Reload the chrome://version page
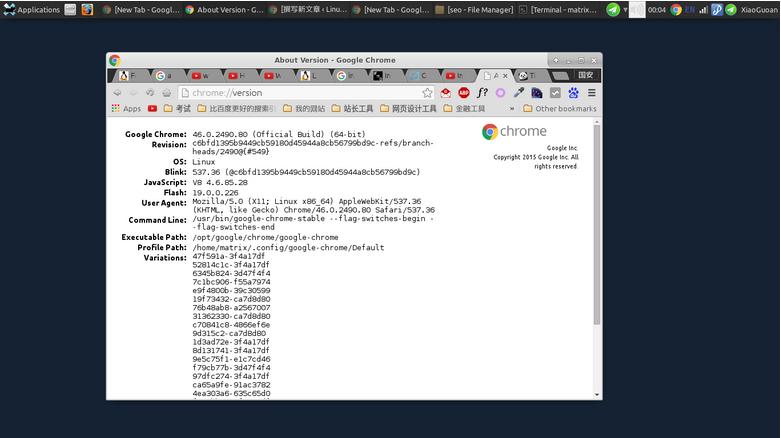Screen dimensions: 781x438 pyautogui.click(x=150, y=93)
